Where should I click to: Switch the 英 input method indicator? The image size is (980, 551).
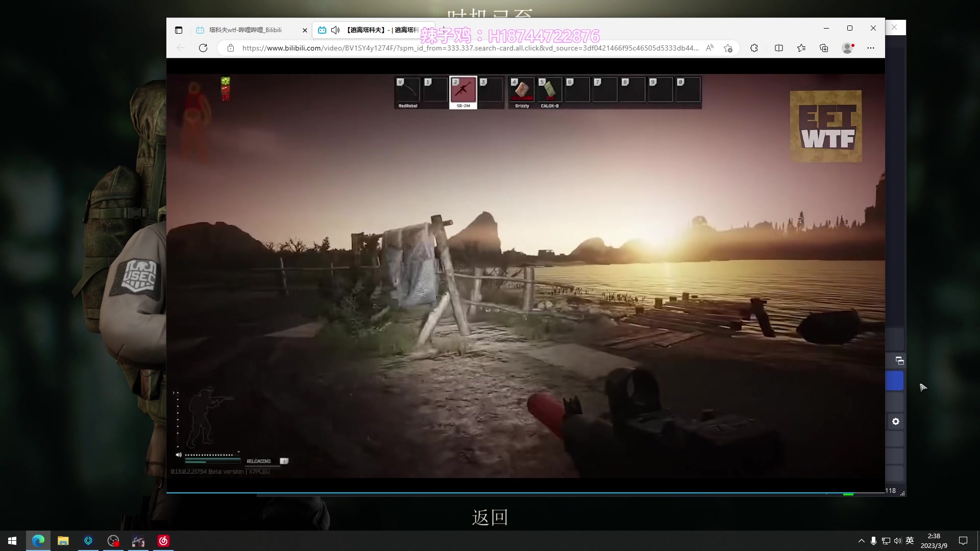[x=910, y=541]
